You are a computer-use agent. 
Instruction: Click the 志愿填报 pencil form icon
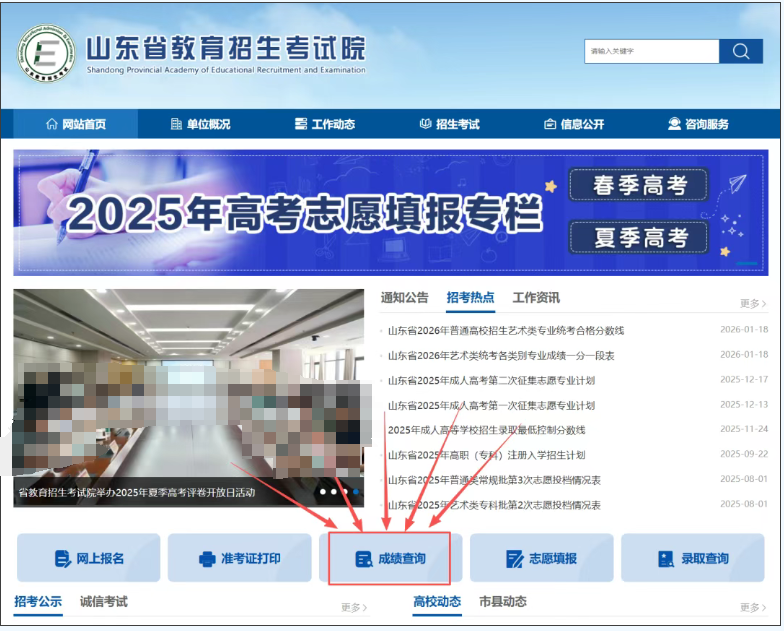(x=514, y=559)
